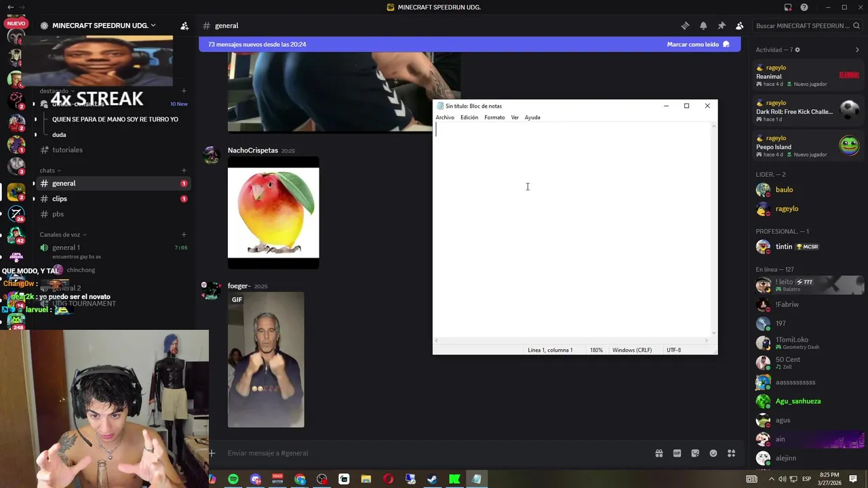Open Opera browser from the taskbar
The height and width of the screenshot is (488, 868).
click(389, 479)
